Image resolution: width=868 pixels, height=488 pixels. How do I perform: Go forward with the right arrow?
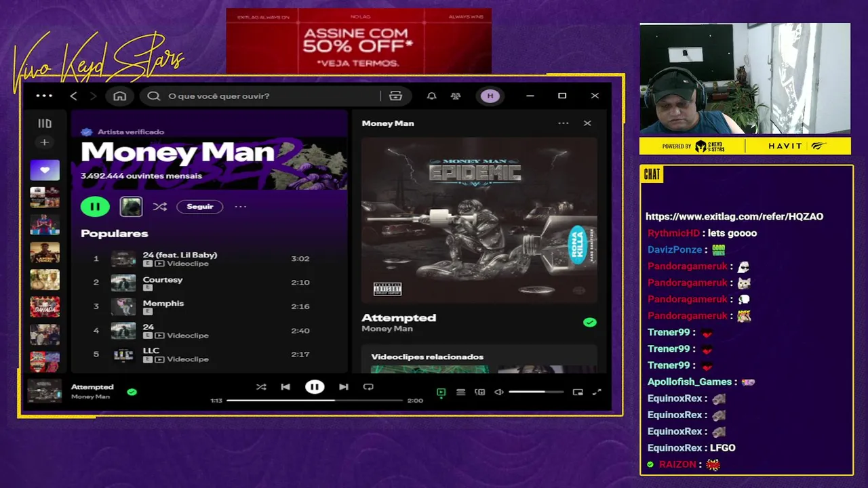point(94,96)
